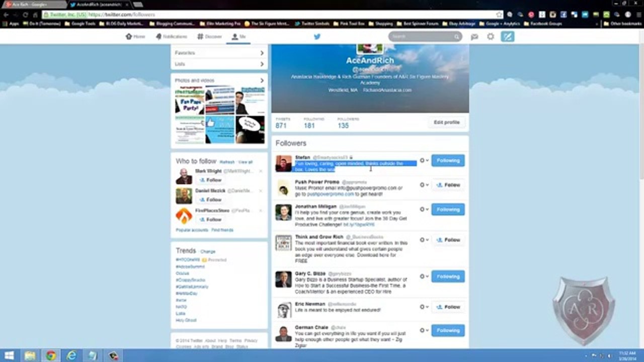Toggle Following for German Chale
This screenshot has width=644, height=362.
448,330
